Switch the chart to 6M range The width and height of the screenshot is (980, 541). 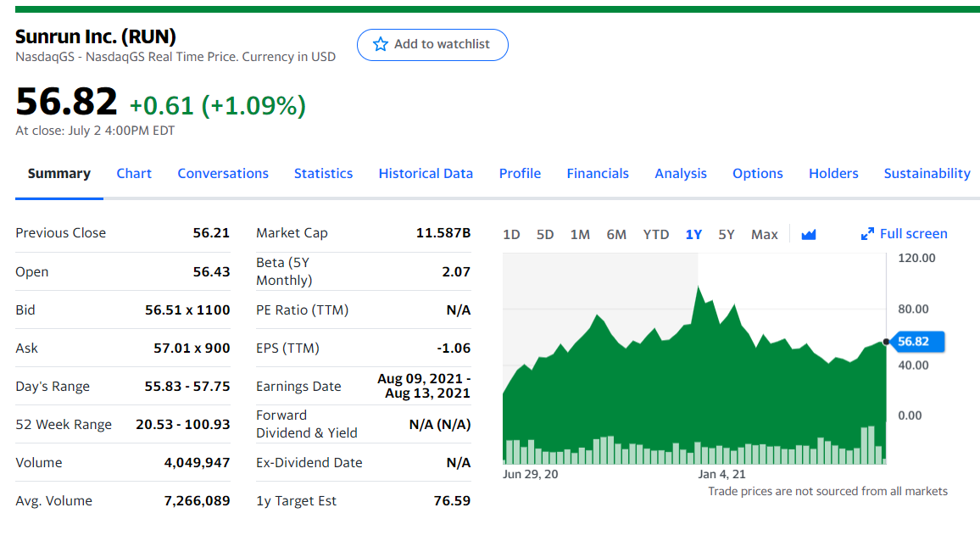[616, 234]
